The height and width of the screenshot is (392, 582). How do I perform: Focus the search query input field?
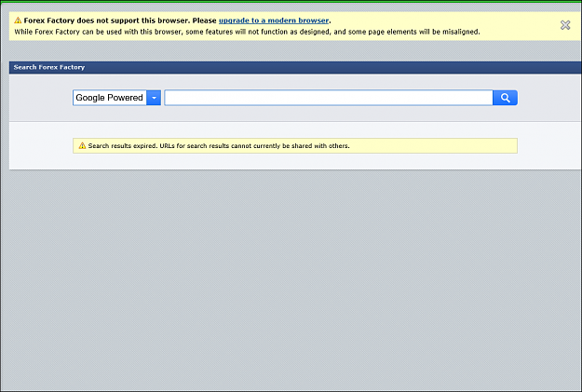[x=329, y=98]
